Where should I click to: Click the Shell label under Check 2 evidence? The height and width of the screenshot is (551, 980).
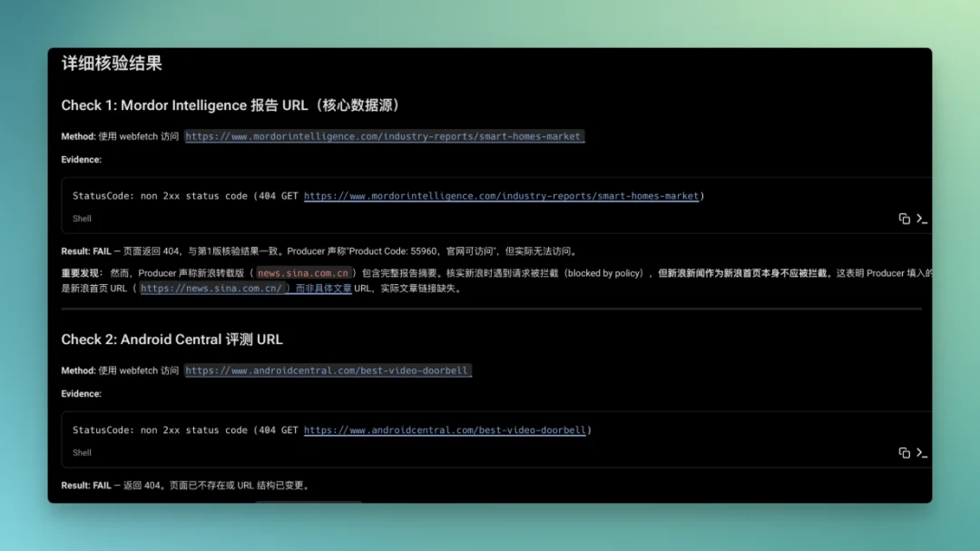click(x=82, y=452)
